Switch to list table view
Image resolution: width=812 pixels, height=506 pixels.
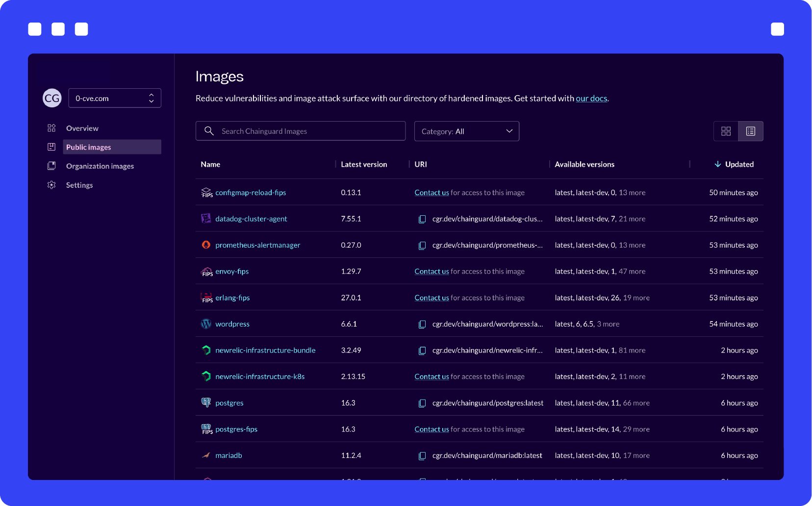751,131
